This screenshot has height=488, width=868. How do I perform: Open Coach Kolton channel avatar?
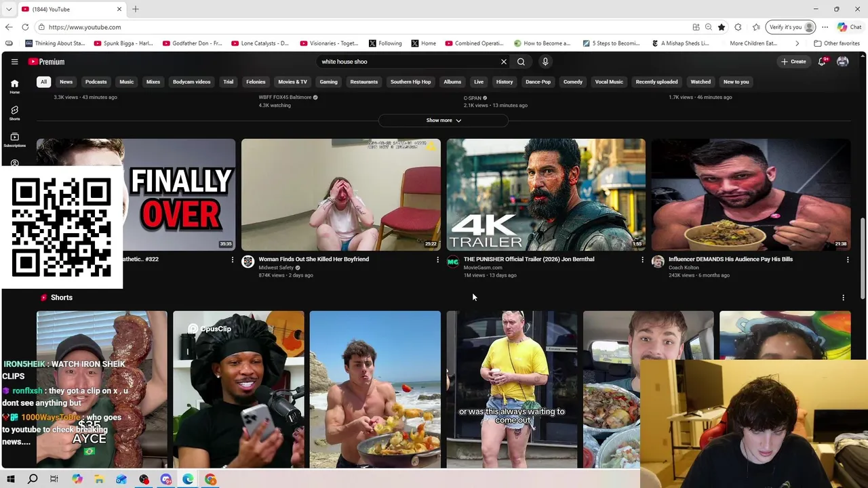tap(658, 262)
